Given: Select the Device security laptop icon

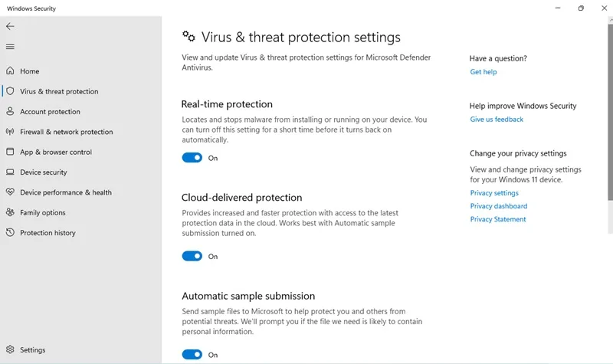Looking at the screenshot, I should [x=10, y=172].
